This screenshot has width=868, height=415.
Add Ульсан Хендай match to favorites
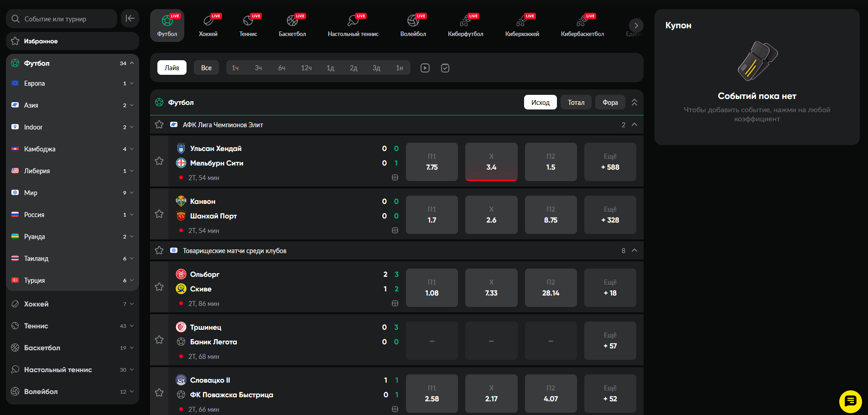(159, 161)
